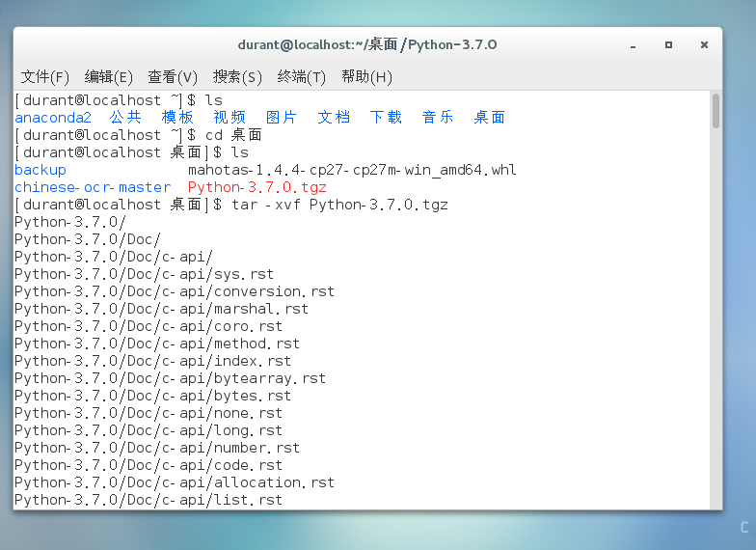This screenshot has height=550, width=756.
Task: Click the 视频 directory name
Action: tap(229, 118)
